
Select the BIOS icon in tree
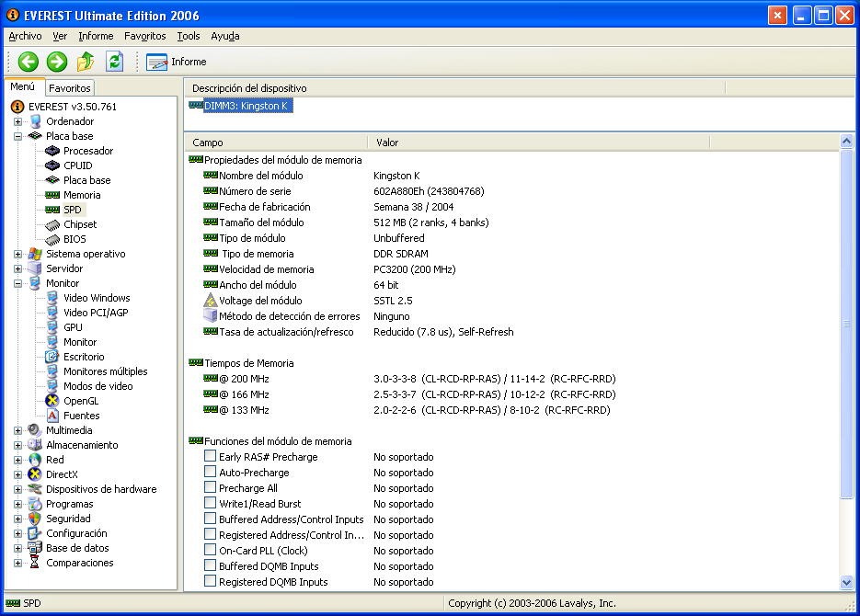(x=52, y=239)
